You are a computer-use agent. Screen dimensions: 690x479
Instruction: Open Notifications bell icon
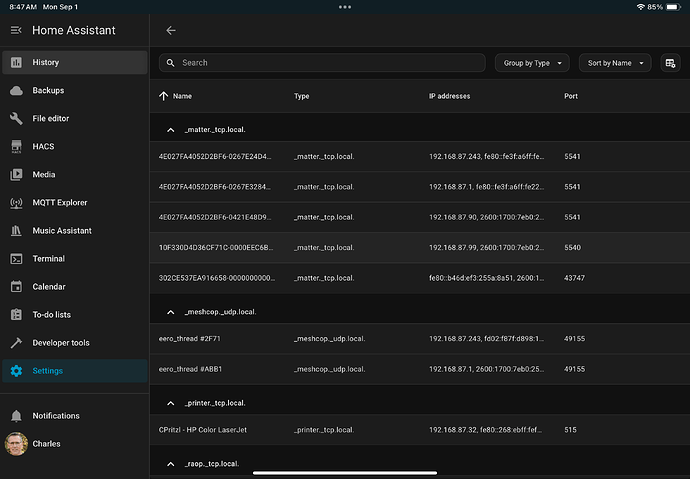point(16,416)
